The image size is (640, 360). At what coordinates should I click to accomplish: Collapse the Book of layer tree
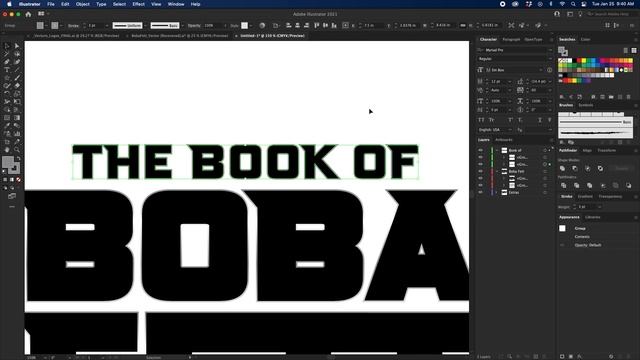click(497, 150)
